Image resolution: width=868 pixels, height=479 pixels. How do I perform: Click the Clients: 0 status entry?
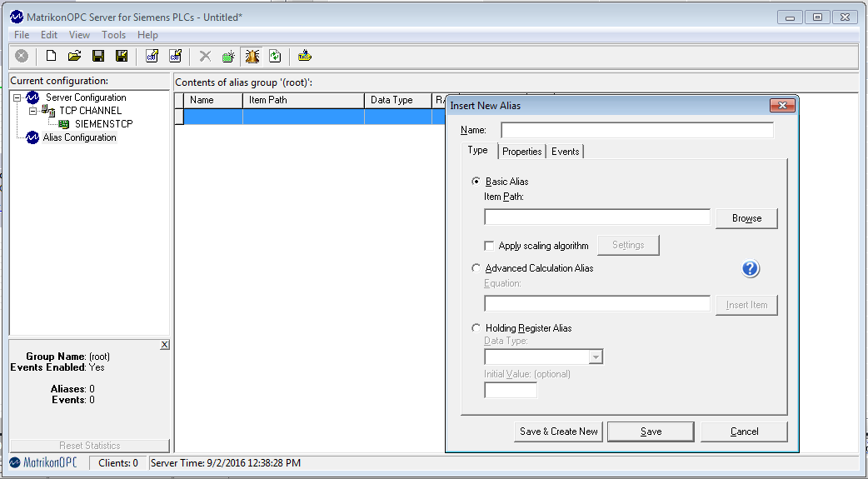click(x=118, y=463)
